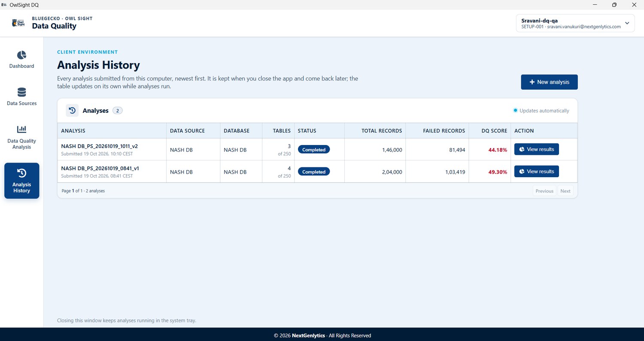Click the Updates automatically label
This screenshot has height=341, width=644.
[x=544, y=111]
